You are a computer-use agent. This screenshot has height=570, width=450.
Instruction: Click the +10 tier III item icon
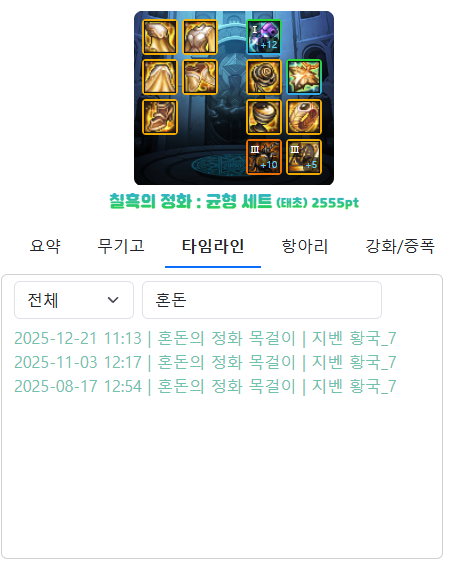264,157
